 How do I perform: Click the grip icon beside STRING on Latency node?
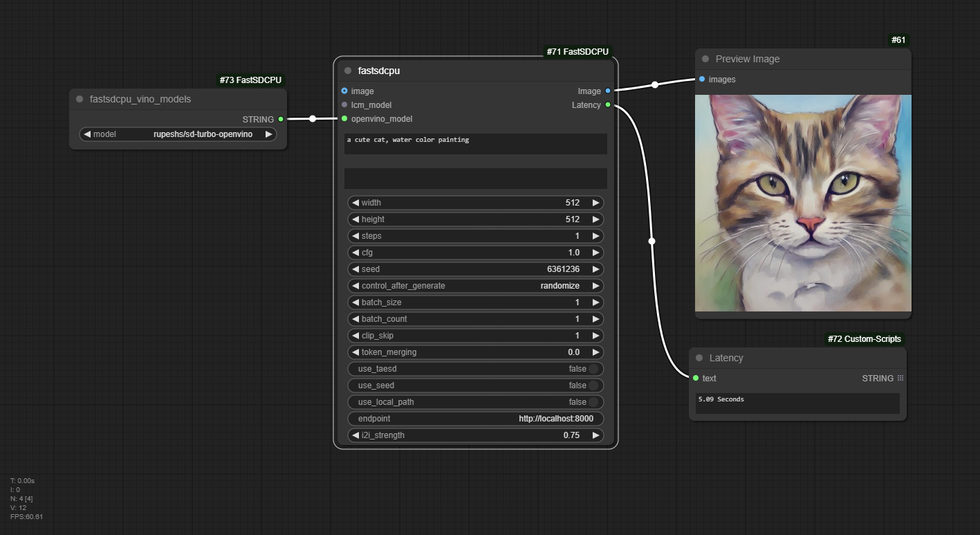pyautogui.click(x=900, y=378)
